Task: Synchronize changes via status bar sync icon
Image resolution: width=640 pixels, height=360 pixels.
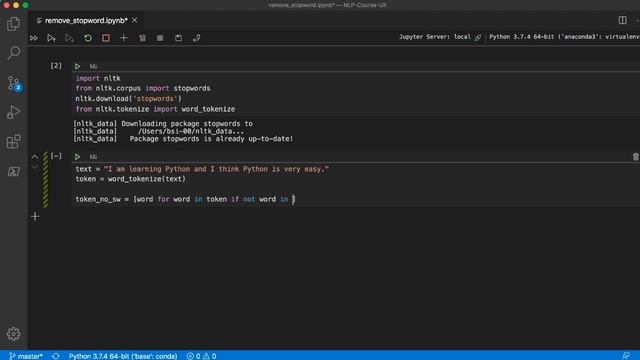Action: coord(56,356)
